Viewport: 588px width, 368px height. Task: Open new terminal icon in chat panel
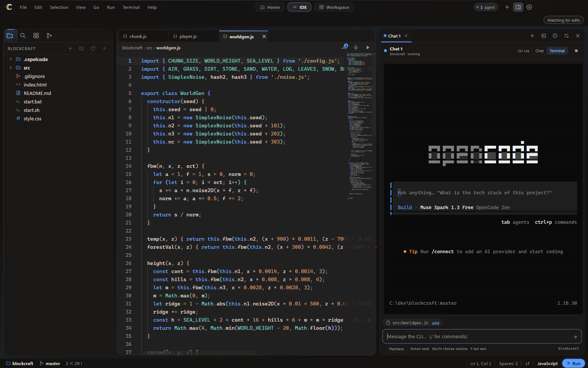click(544, 36)
